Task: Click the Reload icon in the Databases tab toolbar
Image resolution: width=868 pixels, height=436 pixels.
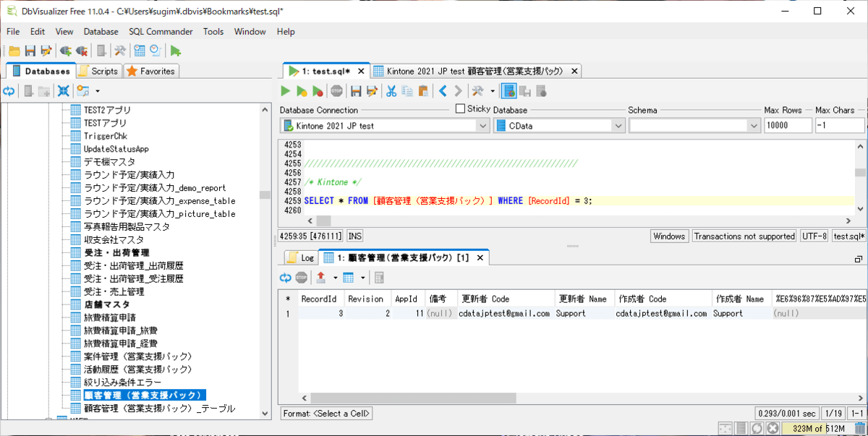Action: pos(9,91)
